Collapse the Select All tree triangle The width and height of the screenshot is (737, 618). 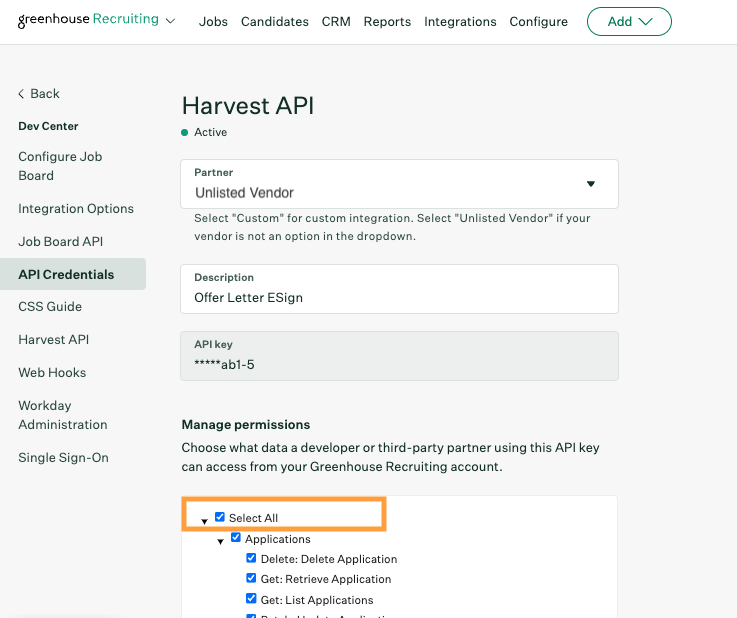[x=204, y=521]
